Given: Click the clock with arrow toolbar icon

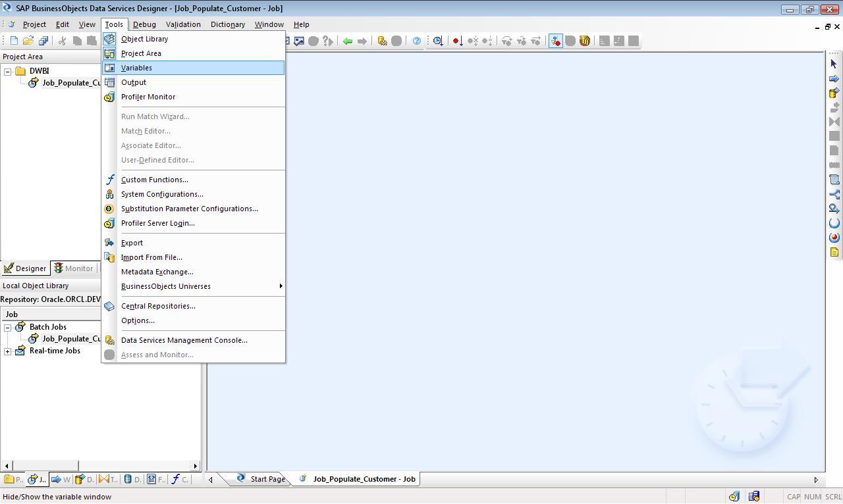Looking at the screenshot, I should click(x=437, y=41).
